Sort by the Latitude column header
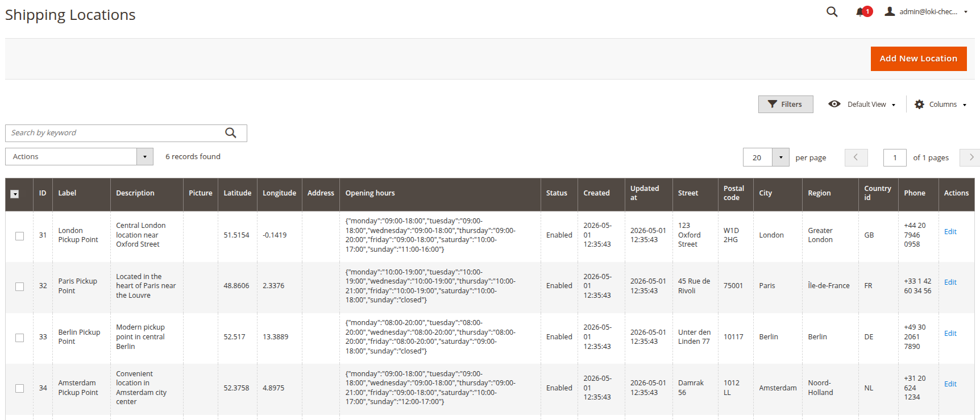The height and width of the screenshot is (420, 980). coord(237,193)
